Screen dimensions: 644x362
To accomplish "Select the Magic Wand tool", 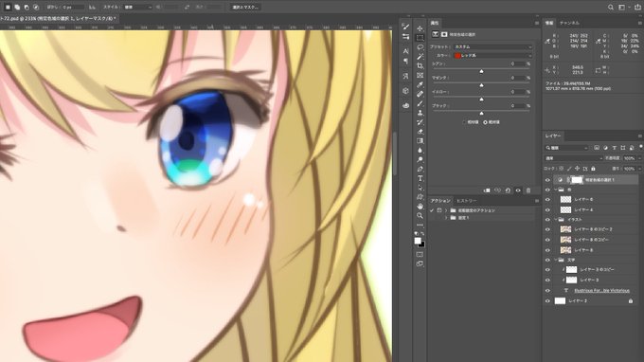I will pyautogui.click(x=420, y=57).
